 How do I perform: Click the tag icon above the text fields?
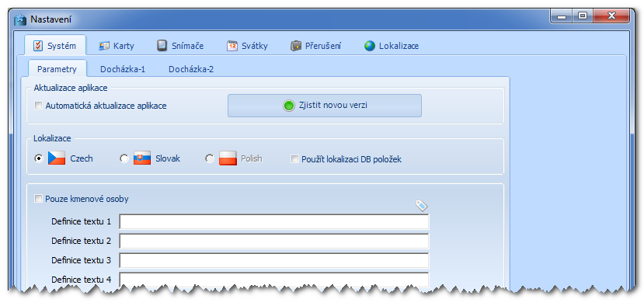[422, 205]
